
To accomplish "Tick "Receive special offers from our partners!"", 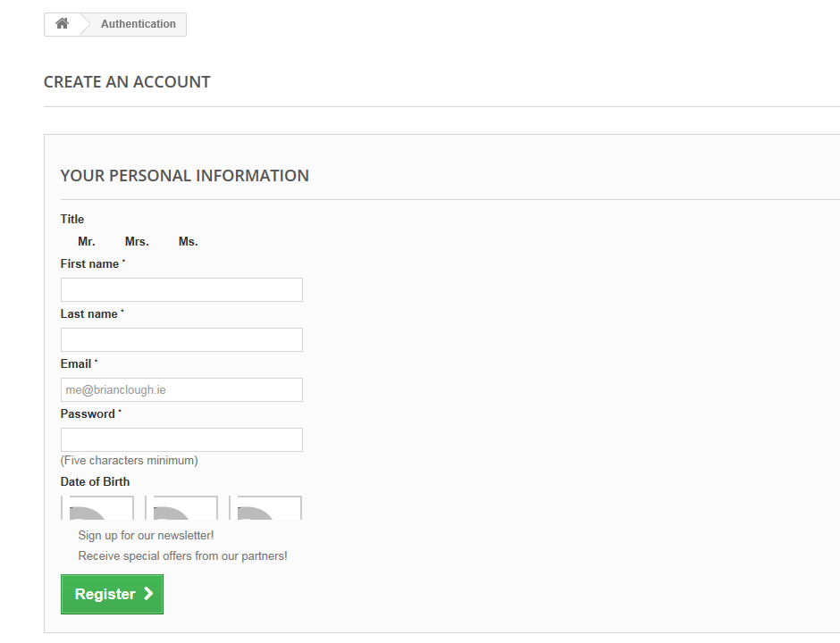I will pyautogui.click(x=182, y=556).
